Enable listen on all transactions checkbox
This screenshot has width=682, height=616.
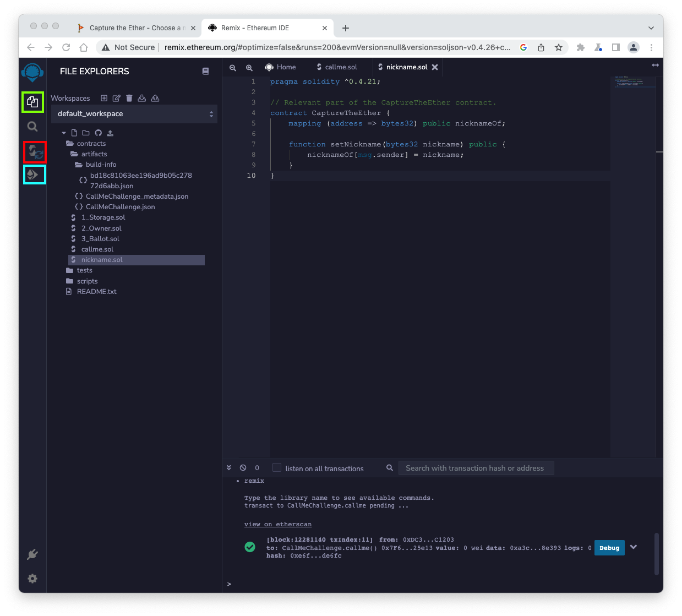(x=277, y=468)
